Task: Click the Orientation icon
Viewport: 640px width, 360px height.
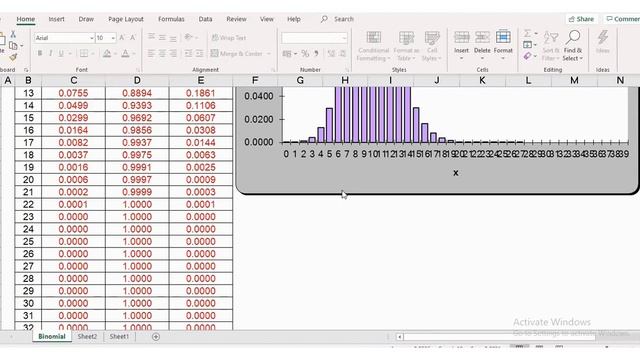Action: point(189,37)
